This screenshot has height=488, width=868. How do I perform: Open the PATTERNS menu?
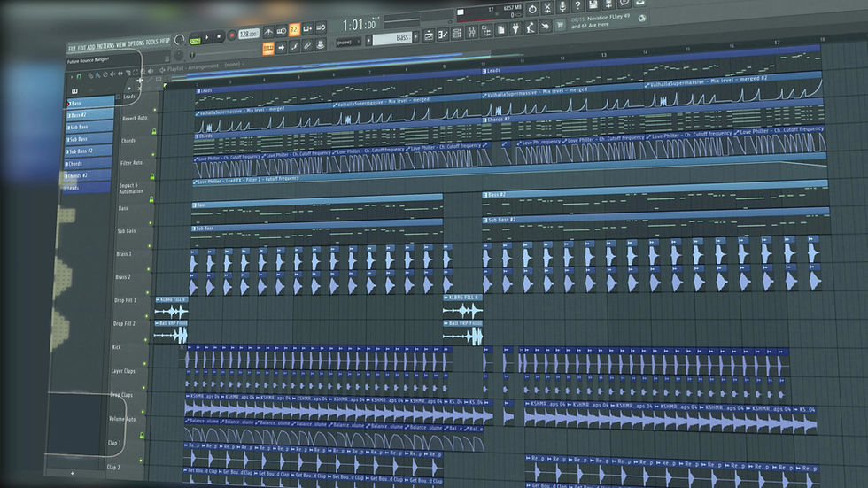pyautogui.click(x=105, y=45)
